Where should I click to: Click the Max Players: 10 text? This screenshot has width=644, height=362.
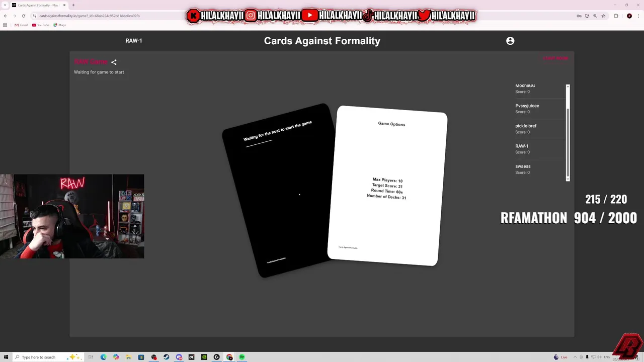click(387, 180)
